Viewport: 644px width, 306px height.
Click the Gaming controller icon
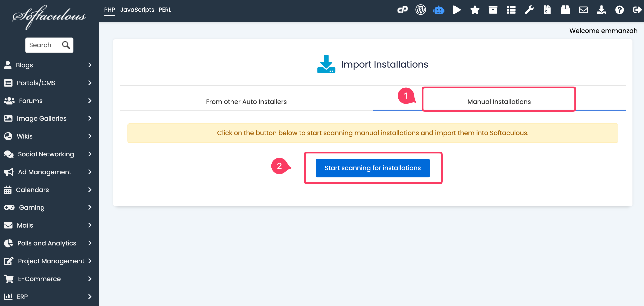pos(9,207)
